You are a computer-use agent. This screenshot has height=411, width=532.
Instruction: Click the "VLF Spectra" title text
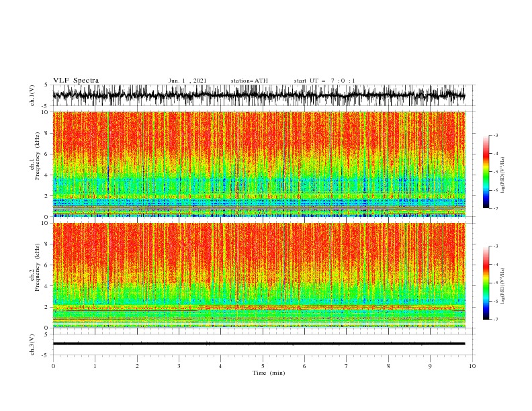[76, 81]
